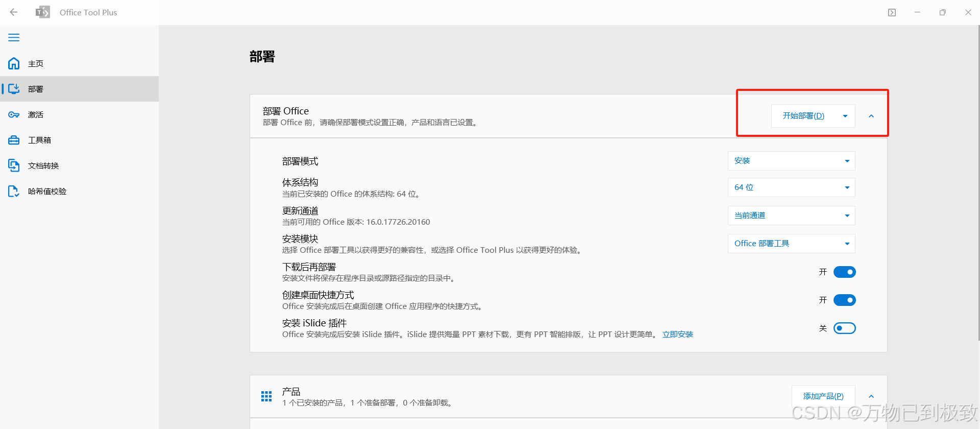This screenshot has height=429, width=980.
Task: Collapse the 产品 section chevron
Action: pos(871,396)
